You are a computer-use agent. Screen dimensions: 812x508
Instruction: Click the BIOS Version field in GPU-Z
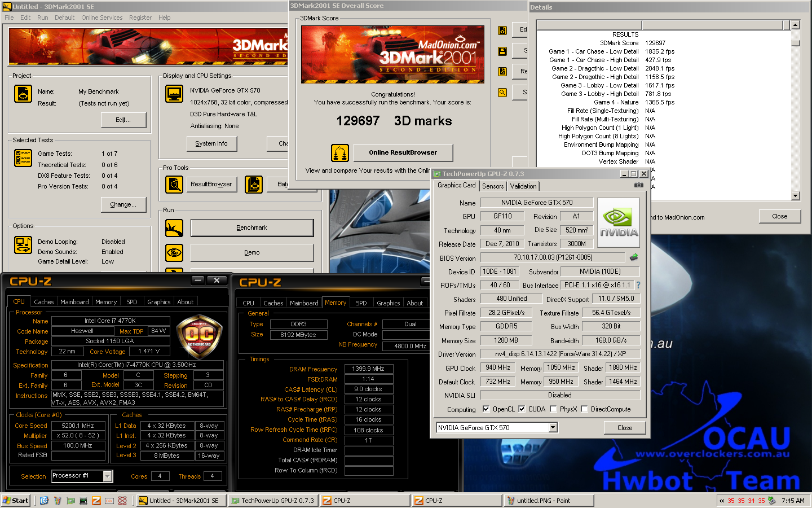553,257
